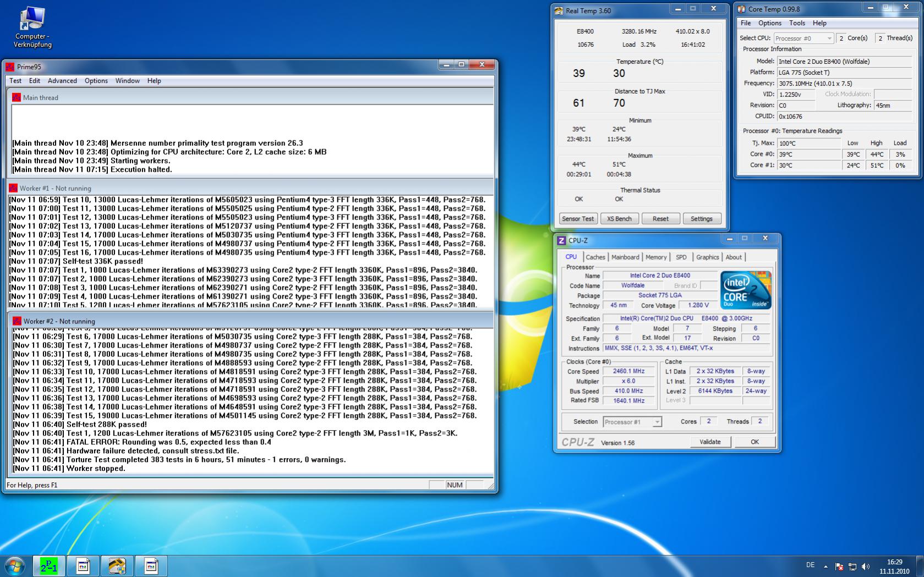Click the taskbar button between Prime95 and Real Temp
924x577 pixels.
point(83,566)
